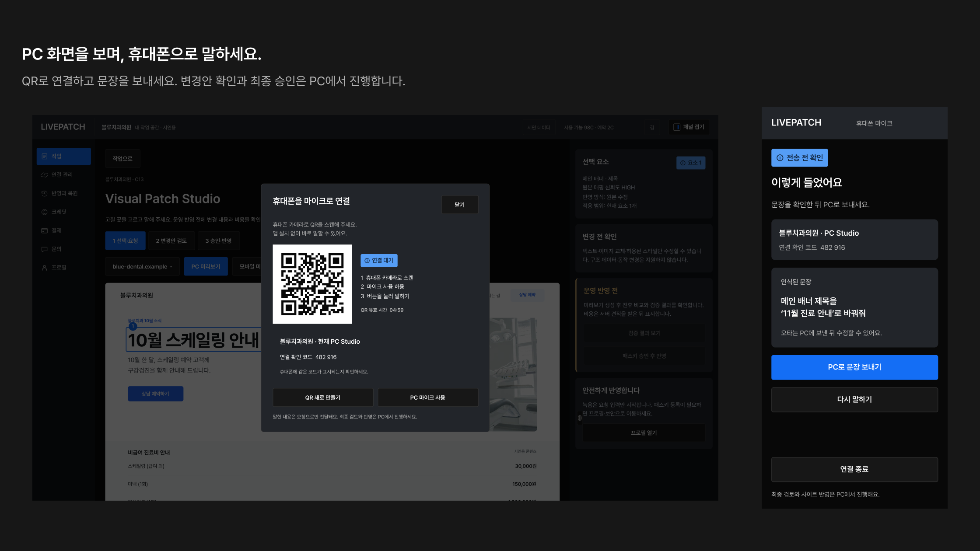This screenshot has width=980, height=551.
Task: Click the 김 user chip in header
Action: coord(652,128)
